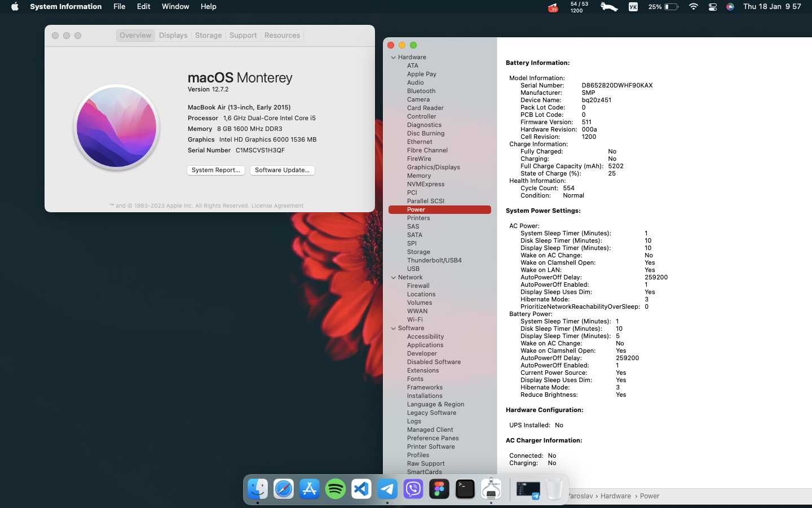Collapse the Hardware section
Viewport: 812px width, 508px height.
pyautogui.click(x=394, y=57)
